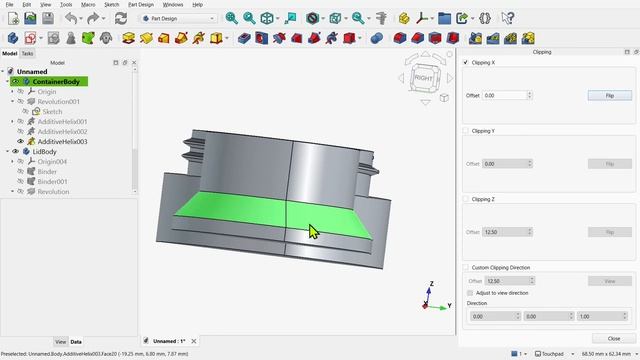Click the Mirrored pattern tool icon
This screenshot has width=640, height=360.
(476, 38)
